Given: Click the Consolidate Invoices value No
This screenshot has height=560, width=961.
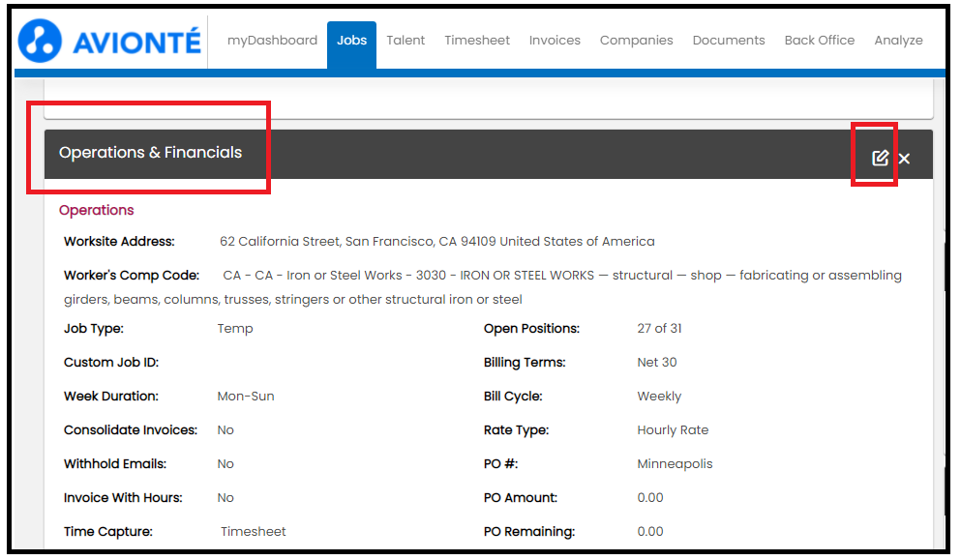Looking at the screenshot, I should [225, 430].
